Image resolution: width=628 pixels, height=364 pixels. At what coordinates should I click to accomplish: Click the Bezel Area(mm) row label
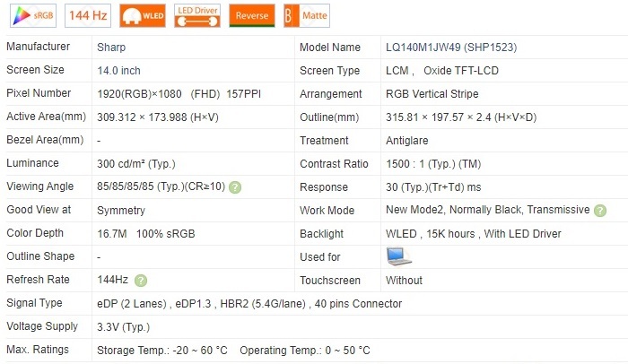coord(45,140)
